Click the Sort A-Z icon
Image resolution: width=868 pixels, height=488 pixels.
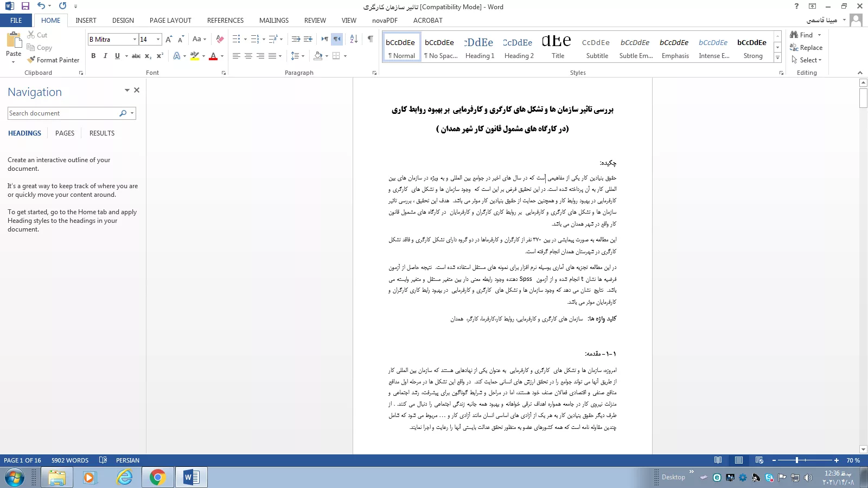[x=354, y=39]
